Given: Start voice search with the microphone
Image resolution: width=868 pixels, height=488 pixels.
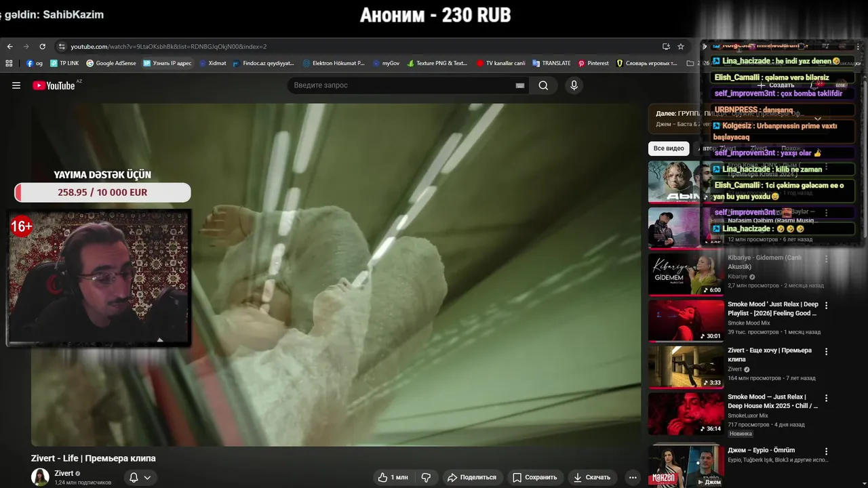Looking at the screenshot, I should [574, 85].
